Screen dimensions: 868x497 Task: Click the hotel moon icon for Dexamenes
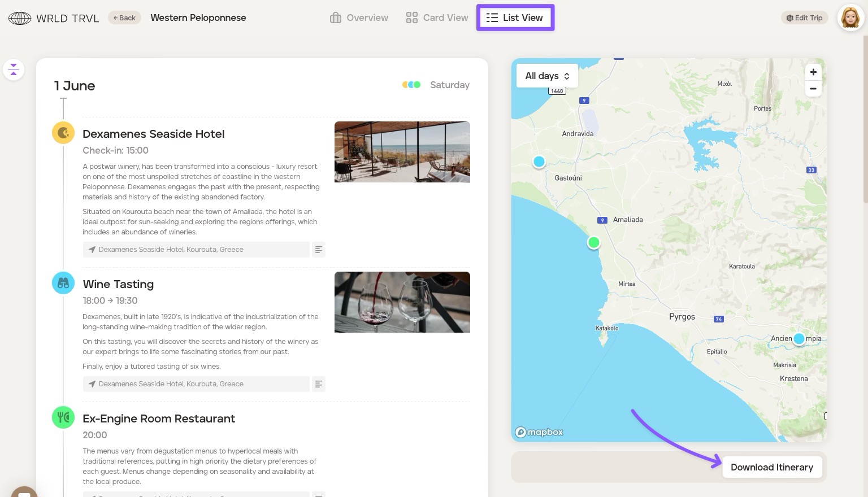point(63,133)
